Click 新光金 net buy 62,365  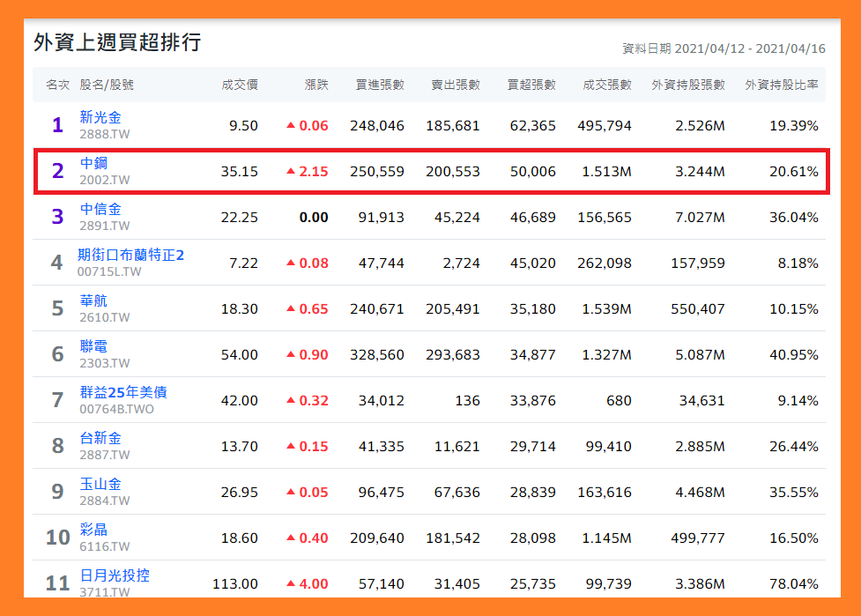(532, 126)
